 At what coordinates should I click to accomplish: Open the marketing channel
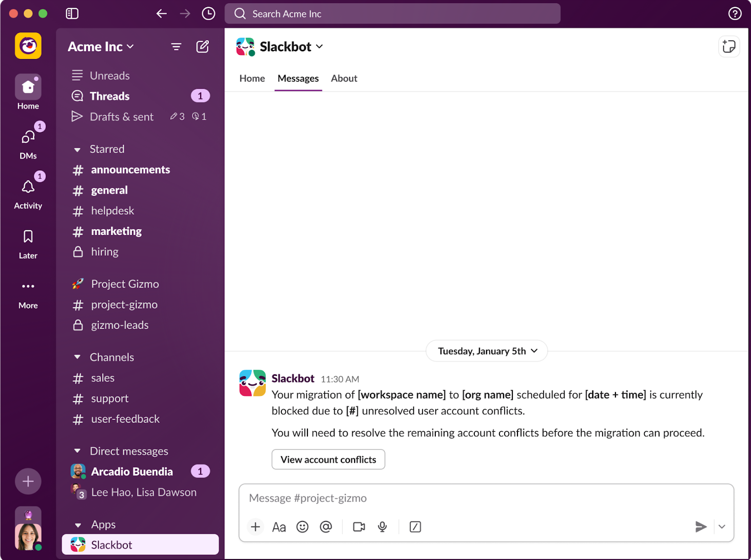(140, 231)
